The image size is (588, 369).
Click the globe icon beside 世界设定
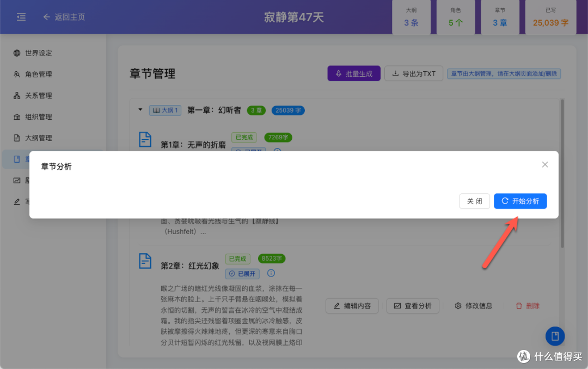click(17, 53)
